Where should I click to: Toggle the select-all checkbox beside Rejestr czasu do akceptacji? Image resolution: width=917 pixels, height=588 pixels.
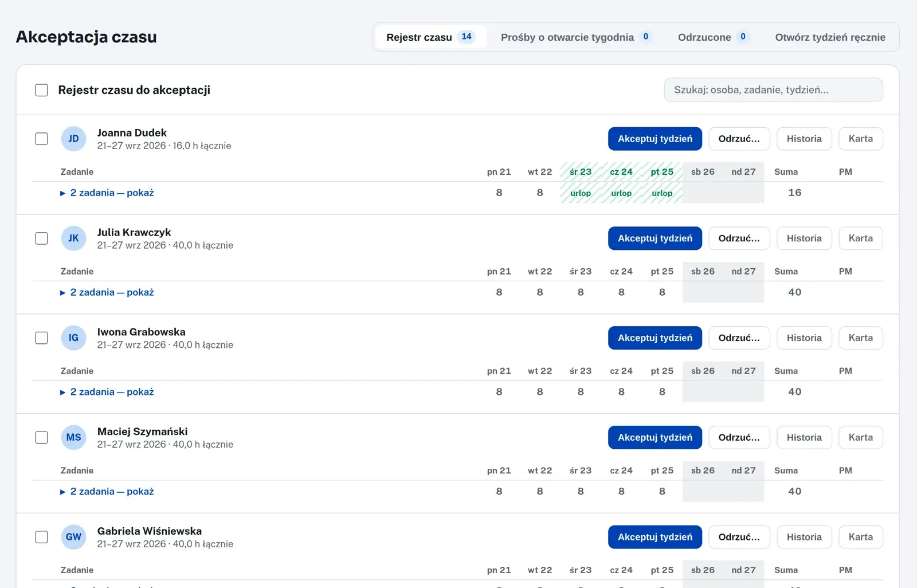(x=41, y=90)
